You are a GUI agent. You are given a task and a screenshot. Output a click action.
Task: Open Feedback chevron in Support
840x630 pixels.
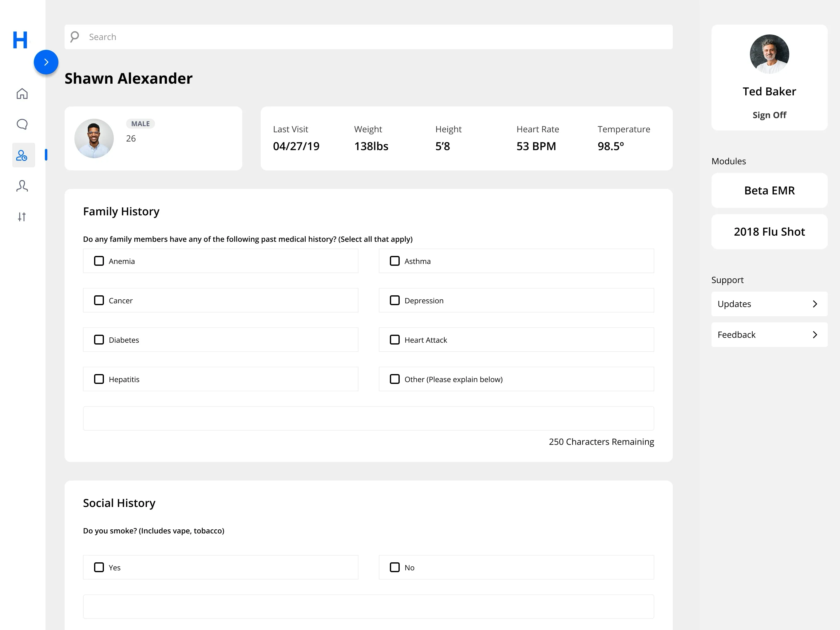pyautogui.click(x=814, y=335)
